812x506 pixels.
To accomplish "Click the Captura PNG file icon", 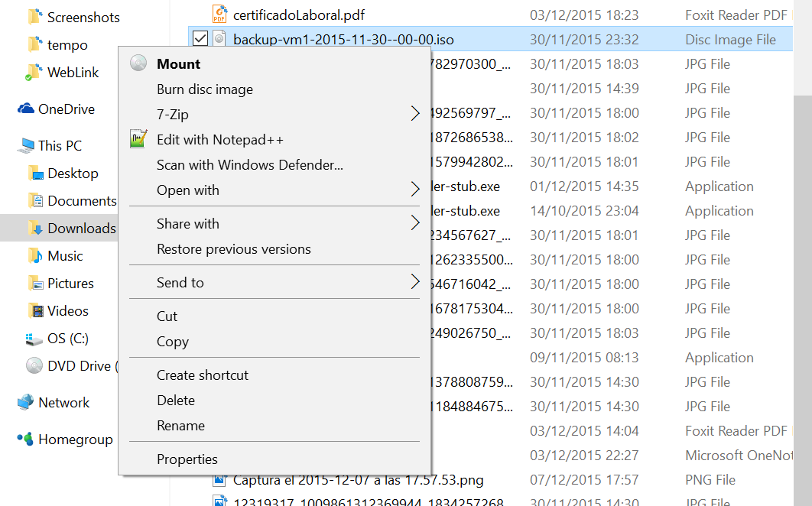I will tap(219, 480).
